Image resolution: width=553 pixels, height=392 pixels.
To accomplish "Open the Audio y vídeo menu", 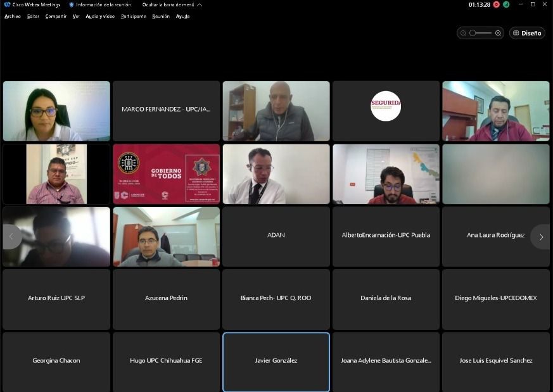I will [x=100, y=16].
